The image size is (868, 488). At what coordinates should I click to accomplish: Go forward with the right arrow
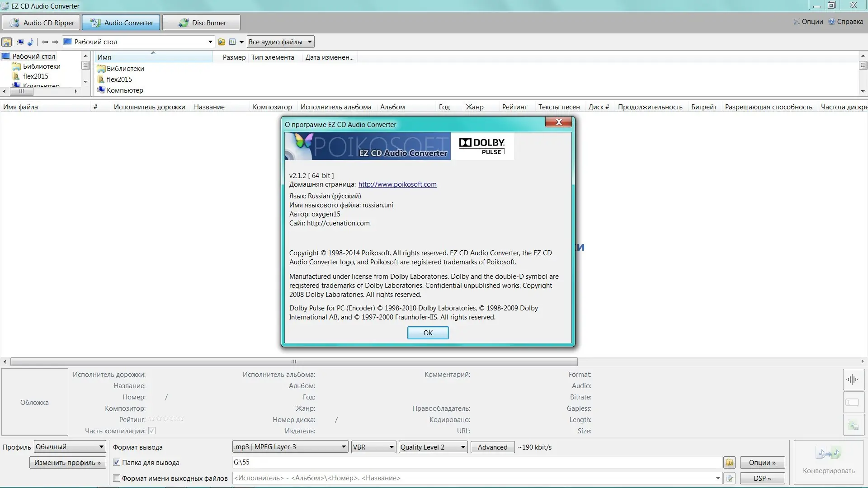click(55, 42)
